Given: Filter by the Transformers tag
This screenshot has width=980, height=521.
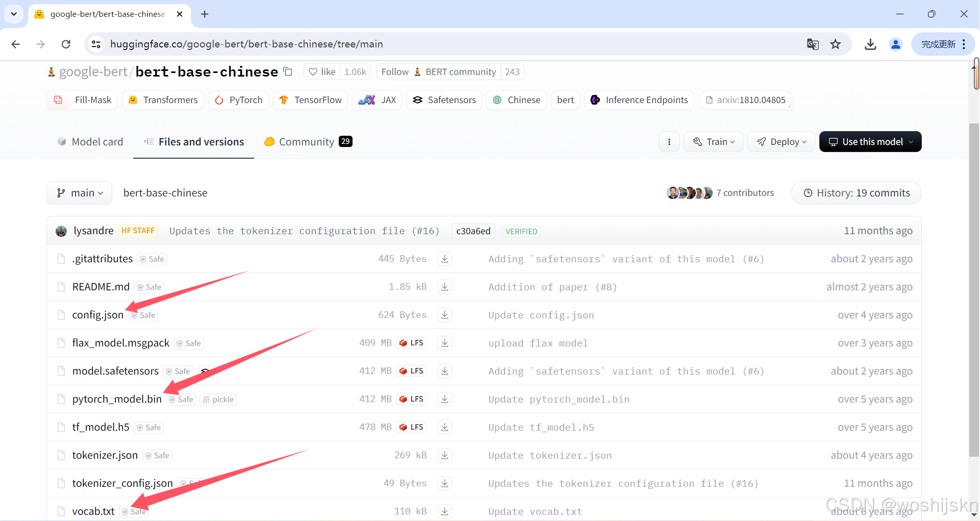Looking at the screenshot, I should point(163,100).
